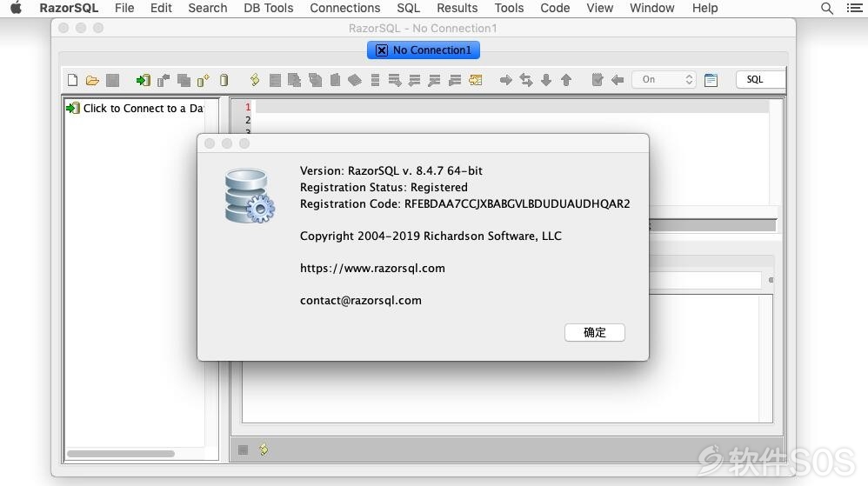This screenshot has width=868, height=486.
Task: Open the SQL menu in menu bar
Action: point(409,9)
